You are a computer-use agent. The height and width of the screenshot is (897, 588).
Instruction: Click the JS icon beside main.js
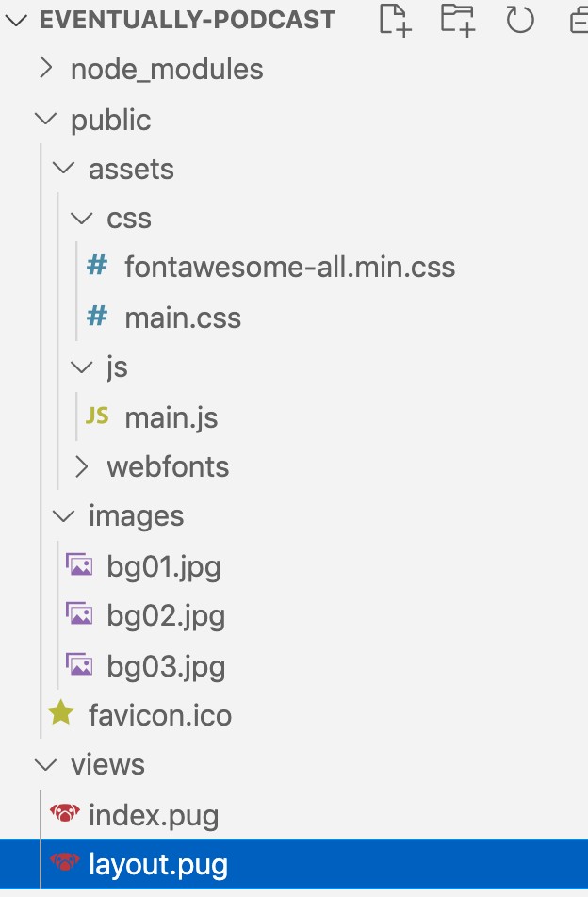pos(97,416)
